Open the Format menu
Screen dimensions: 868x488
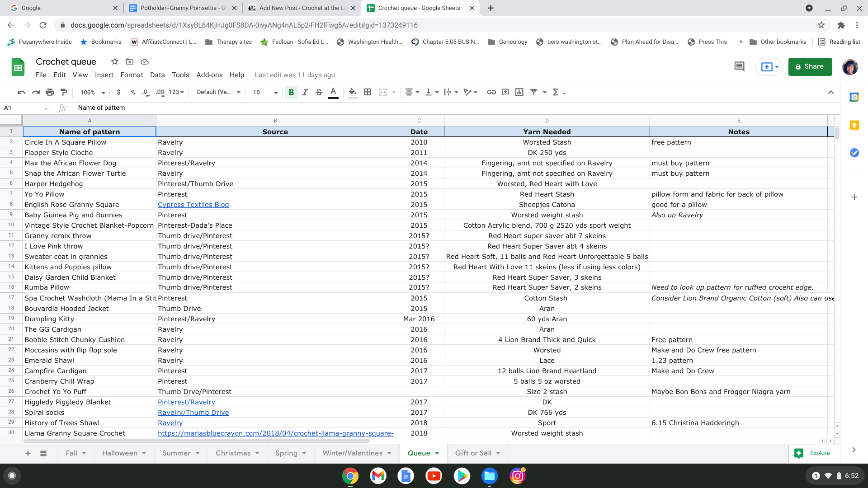pos(132,75)
